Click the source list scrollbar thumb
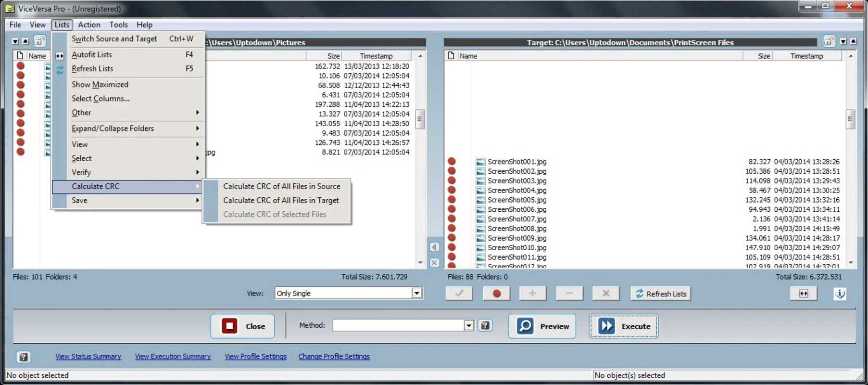The image size is (868, 385). (x=420, y=119)
